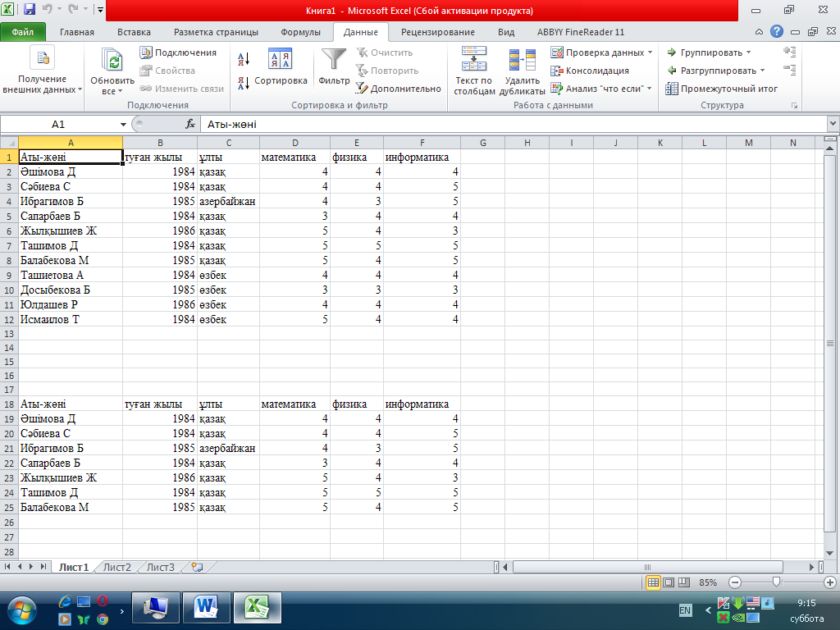Switch to the Вид tab
This screenshot has width=840, height=630.
click(x=505, y=32)
